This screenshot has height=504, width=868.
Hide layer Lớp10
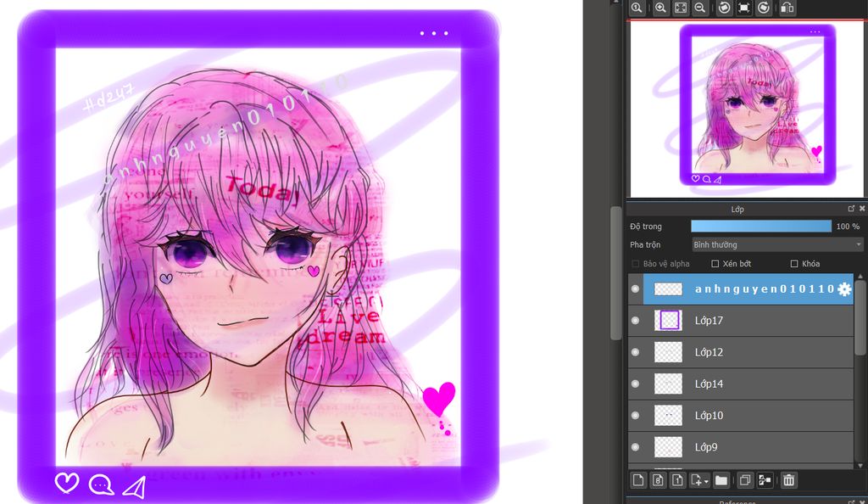[x=636, y=415]
